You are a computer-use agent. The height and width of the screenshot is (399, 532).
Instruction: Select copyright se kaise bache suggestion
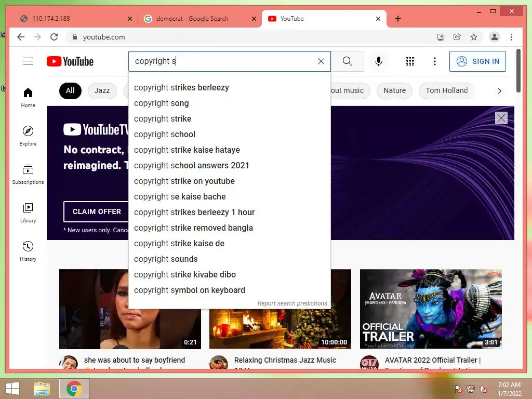coord(229,197)
